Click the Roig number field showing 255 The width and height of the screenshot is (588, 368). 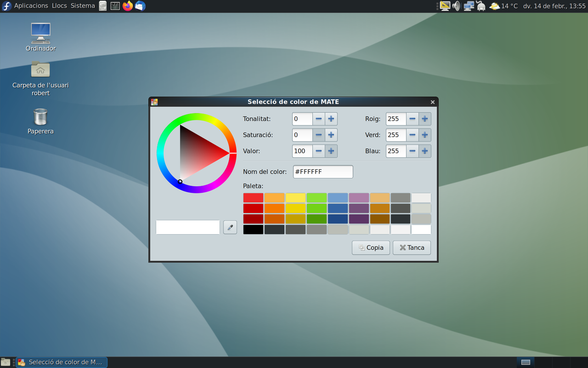[396, 119]
